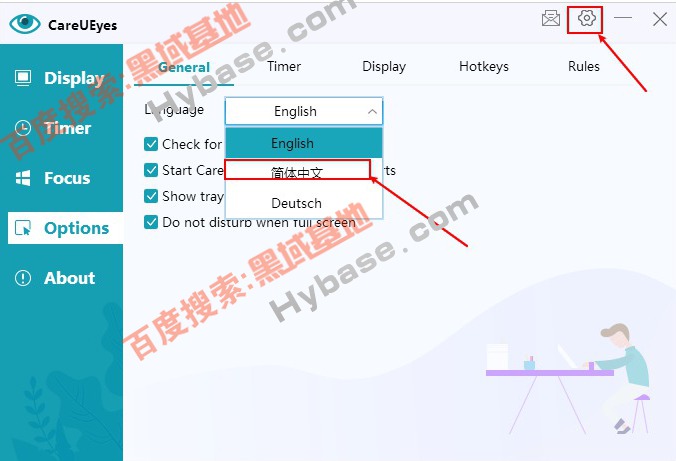Switch to the Timer tab at top
The height and width of the screenshot is (461, 676).
click(284, 66)
